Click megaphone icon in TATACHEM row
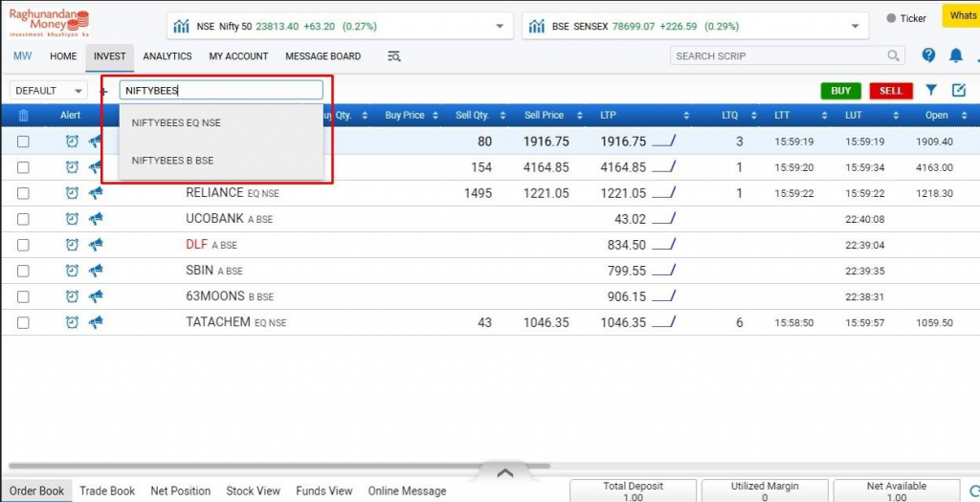The width and height of the screenshot is (980, 502). click(x=96, y=323)
